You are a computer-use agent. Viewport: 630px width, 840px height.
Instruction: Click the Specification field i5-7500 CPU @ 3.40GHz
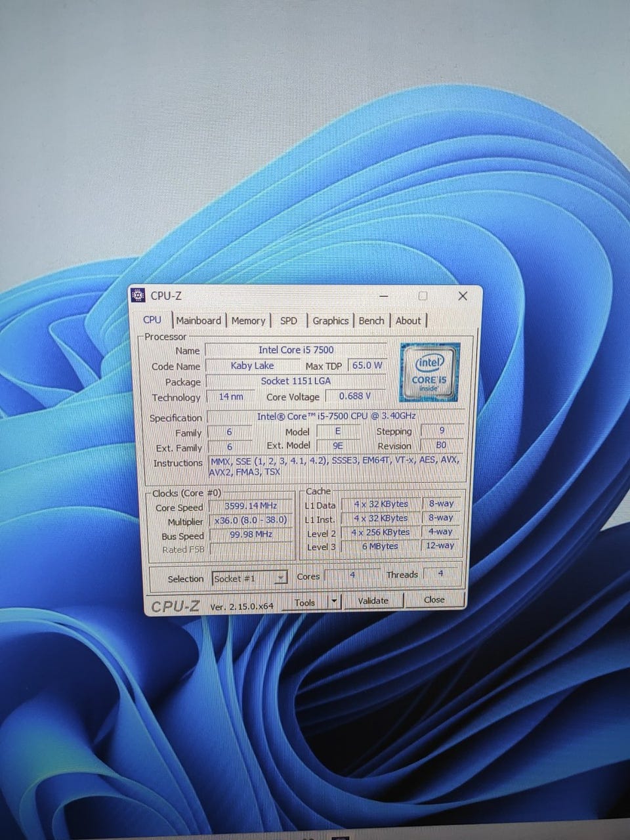tap(336, 416)
